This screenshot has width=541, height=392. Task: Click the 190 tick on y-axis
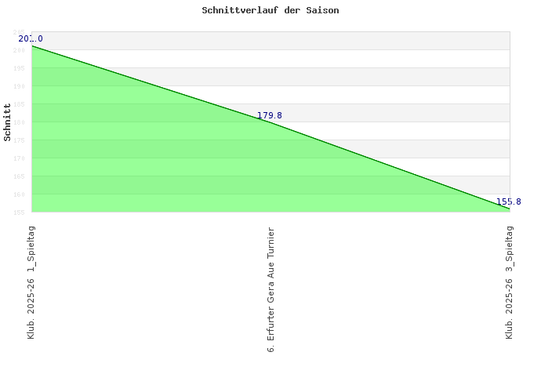pyautogui.click(x=20, y=86)
